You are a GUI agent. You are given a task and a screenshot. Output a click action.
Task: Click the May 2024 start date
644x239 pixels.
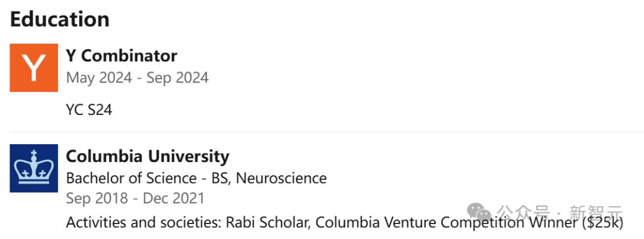click(x=99, y=77)
